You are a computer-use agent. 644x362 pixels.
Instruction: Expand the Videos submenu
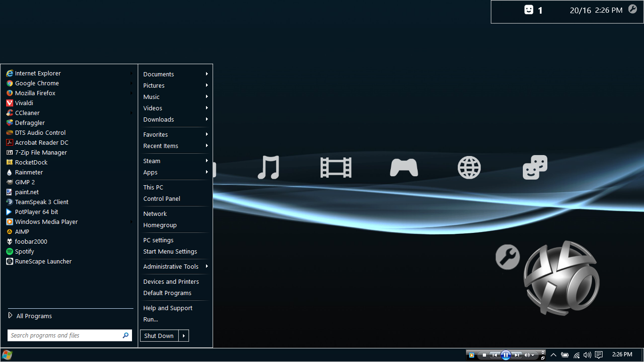tap(175, 108)
